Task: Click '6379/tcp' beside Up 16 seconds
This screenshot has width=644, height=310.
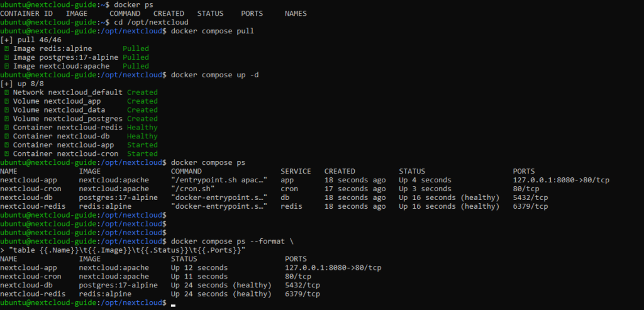Action: coord(531,206)
